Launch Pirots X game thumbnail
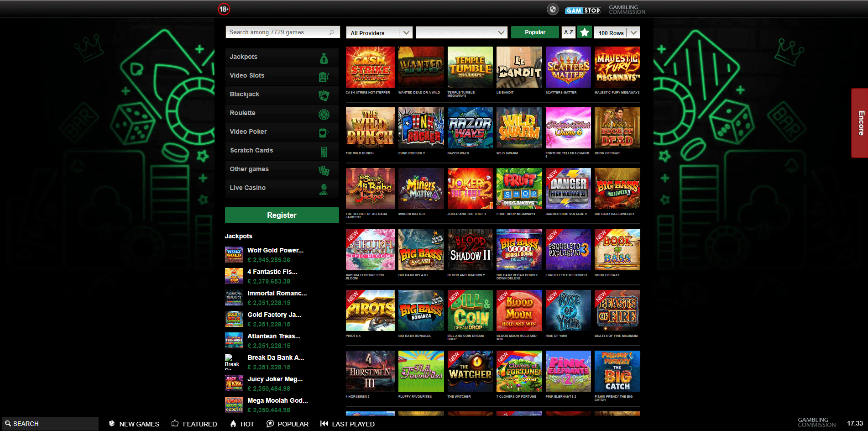The height and width of the screenshot is (431, 868). pyautogui.click(x=370, y=310)
